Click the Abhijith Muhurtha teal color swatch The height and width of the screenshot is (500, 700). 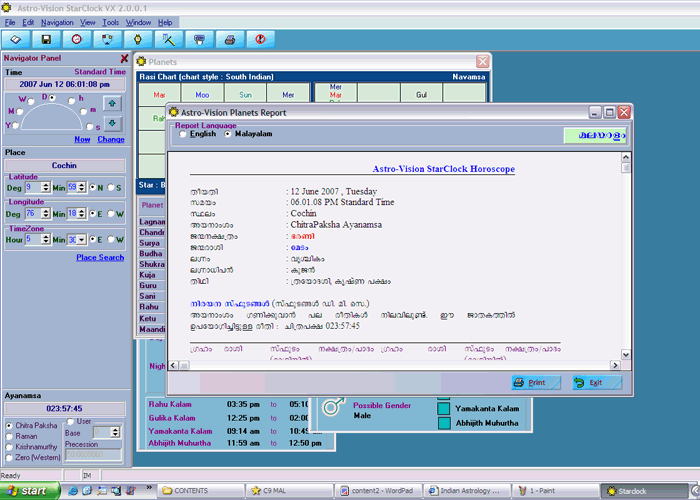[x=444, y=423]
